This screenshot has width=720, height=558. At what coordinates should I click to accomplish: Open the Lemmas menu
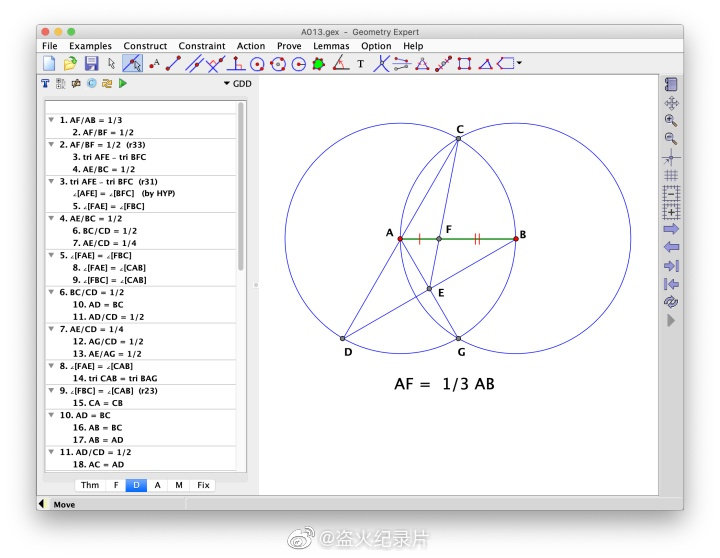331,46
